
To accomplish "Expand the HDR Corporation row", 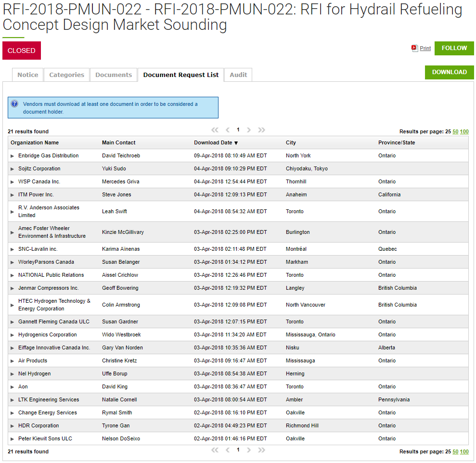I will point(12,426).
